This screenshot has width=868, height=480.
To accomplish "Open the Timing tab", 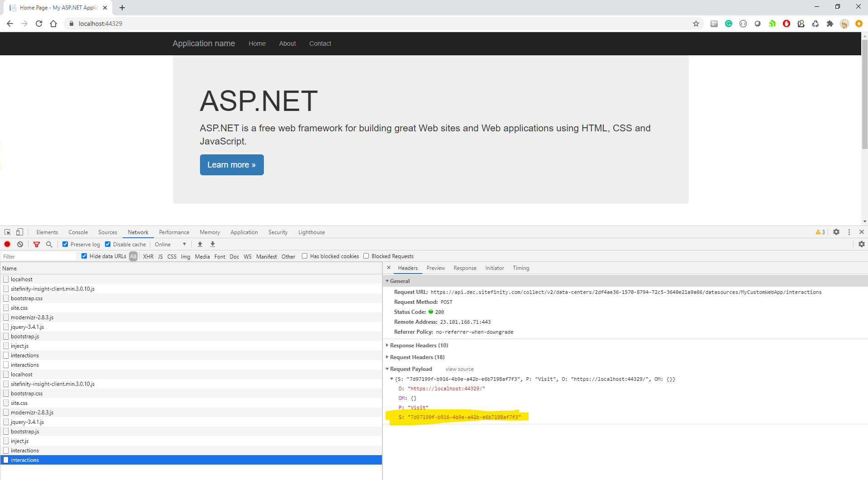I will click(521, 268).
